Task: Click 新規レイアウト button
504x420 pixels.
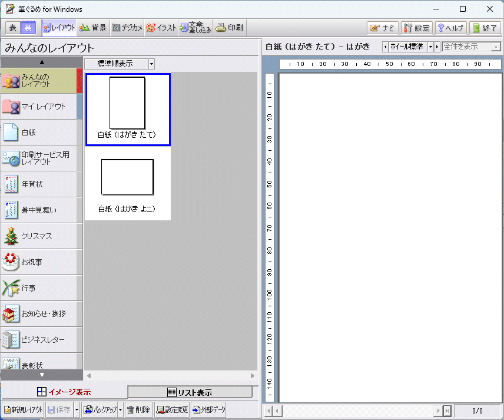Action: click(23, 410)
